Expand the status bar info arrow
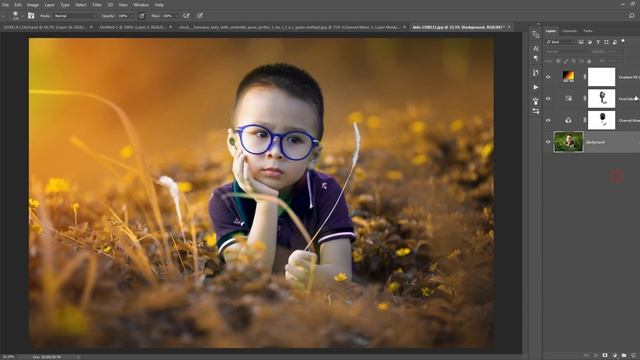This screenshot has height=360, width=640. click(78, 357)
